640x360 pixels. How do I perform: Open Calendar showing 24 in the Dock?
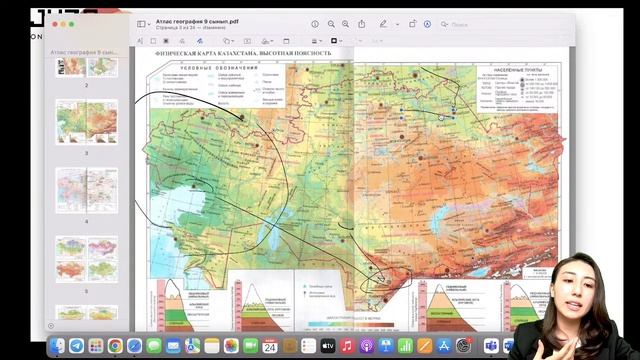270,346
